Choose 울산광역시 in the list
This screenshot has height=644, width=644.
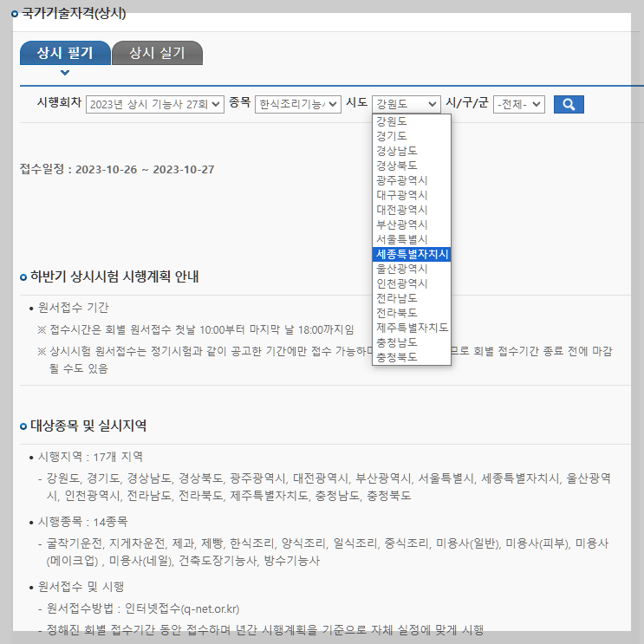[x=412, y=269]
